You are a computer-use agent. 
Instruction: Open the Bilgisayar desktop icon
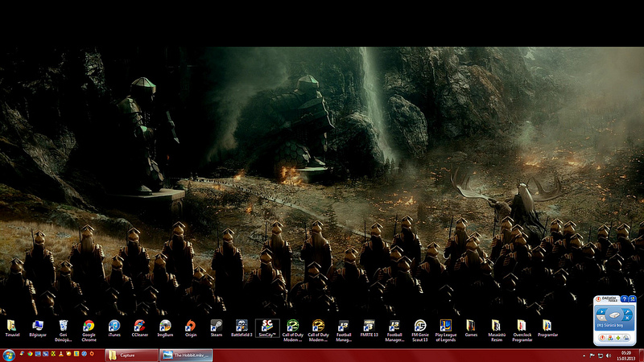(x=37, y=327)
